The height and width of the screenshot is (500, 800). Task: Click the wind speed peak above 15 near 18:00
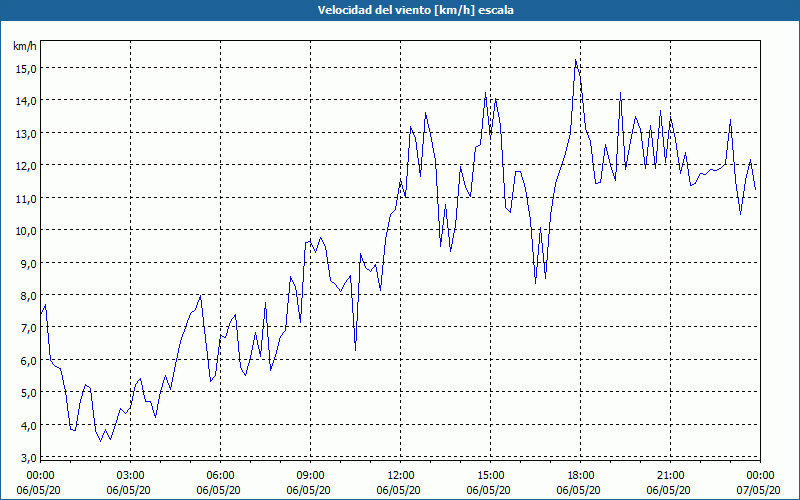tap(576, 61)
